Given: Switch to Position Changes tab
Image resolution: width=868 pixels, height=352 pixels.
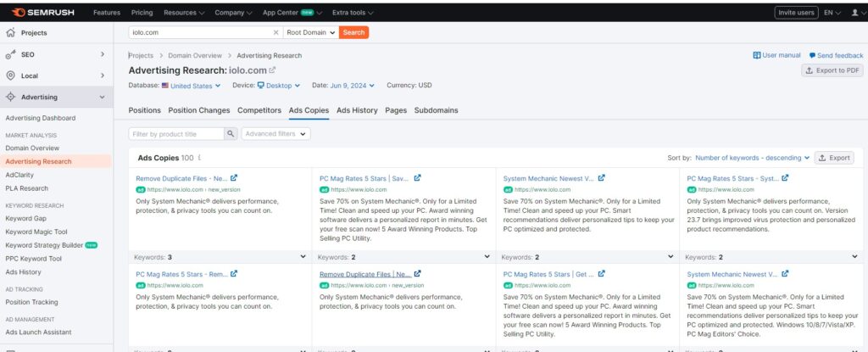Looking at the screenshot, I should [x=199, y=110].
